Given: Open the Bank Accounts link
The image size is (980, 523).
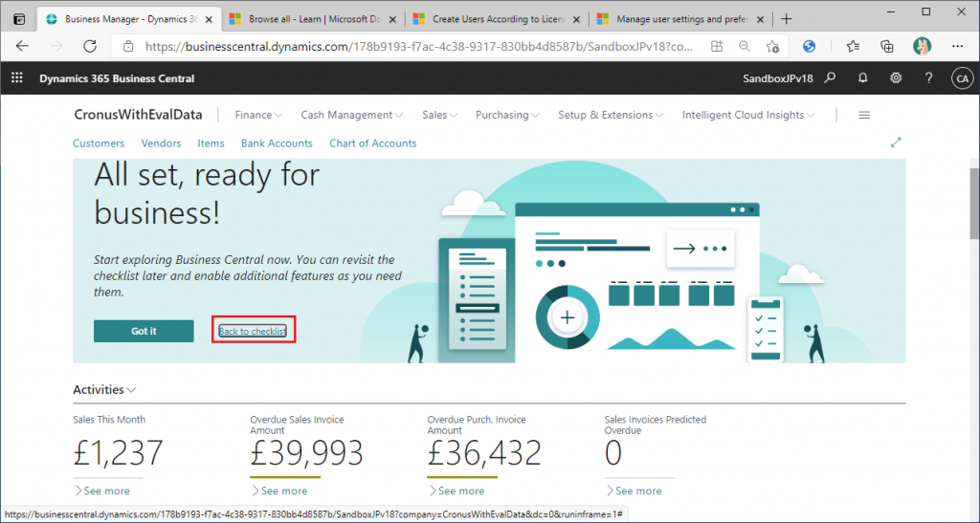Looking at the screenshot, I should click(x=277, y=142).
